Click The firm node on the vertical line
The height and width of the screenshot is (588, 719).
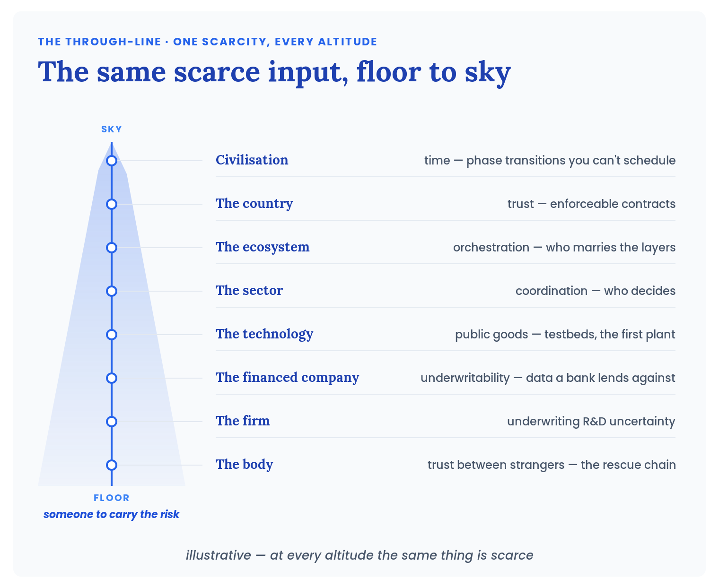112,422
